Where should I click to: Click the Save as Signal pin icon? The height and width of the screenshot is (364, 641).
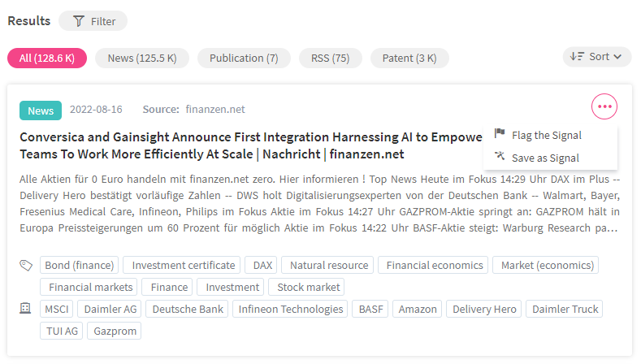click(x=500, y=156)
